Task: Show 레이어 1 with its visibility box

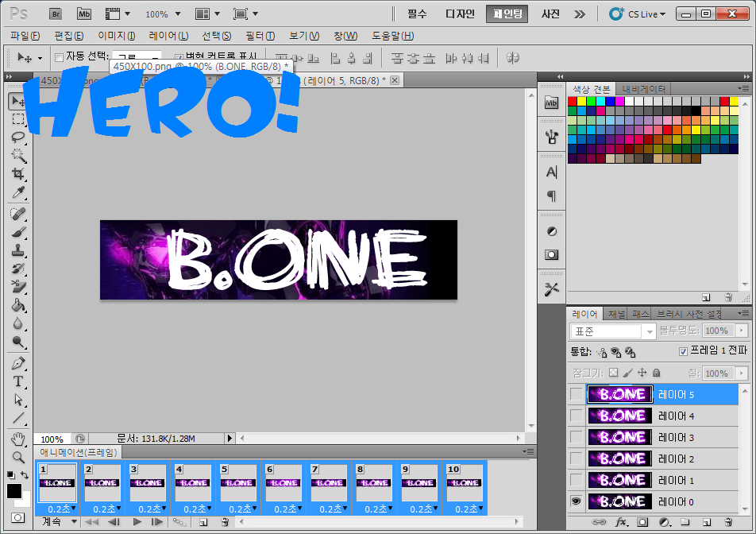Action: pyautogui.click(x=577, y=480)
